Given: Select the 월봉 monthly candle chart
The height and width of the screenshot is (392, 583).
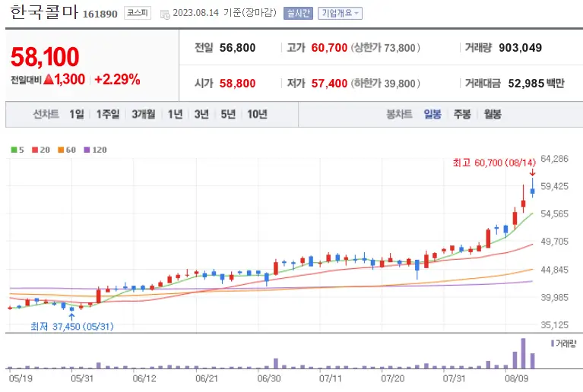Looking at the screenshot, I should (493, 114).
